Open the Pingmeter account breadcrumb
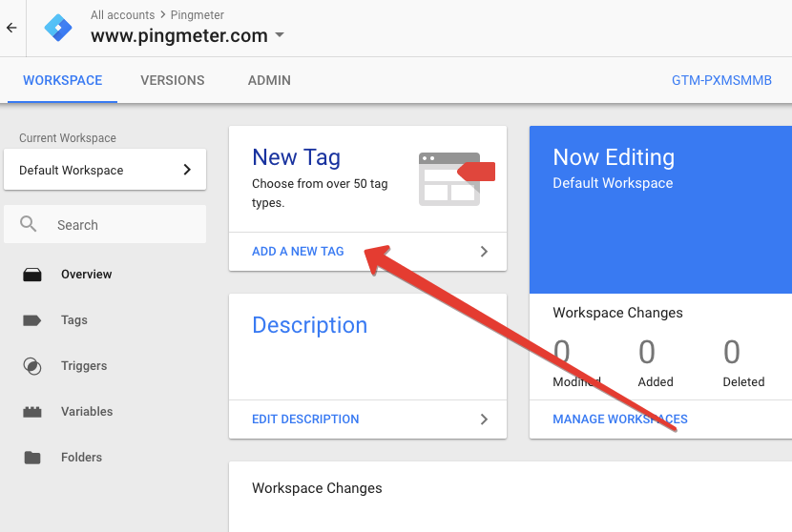 pos(197,15)
